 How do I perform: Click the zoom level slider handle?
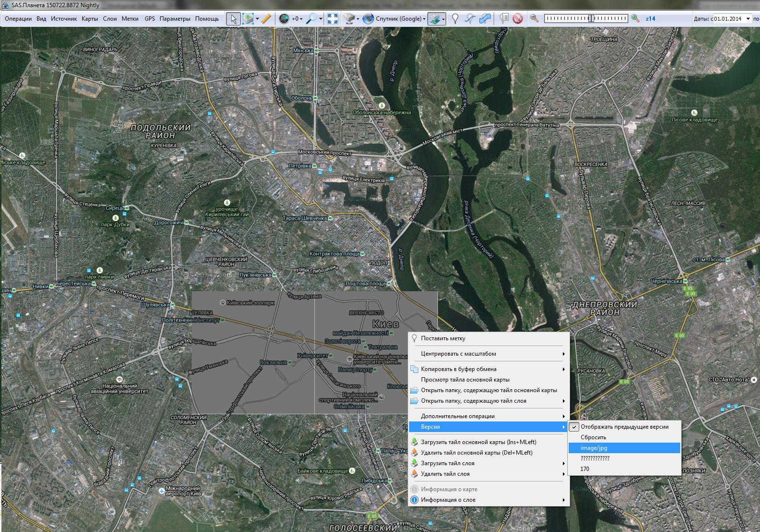591,19
